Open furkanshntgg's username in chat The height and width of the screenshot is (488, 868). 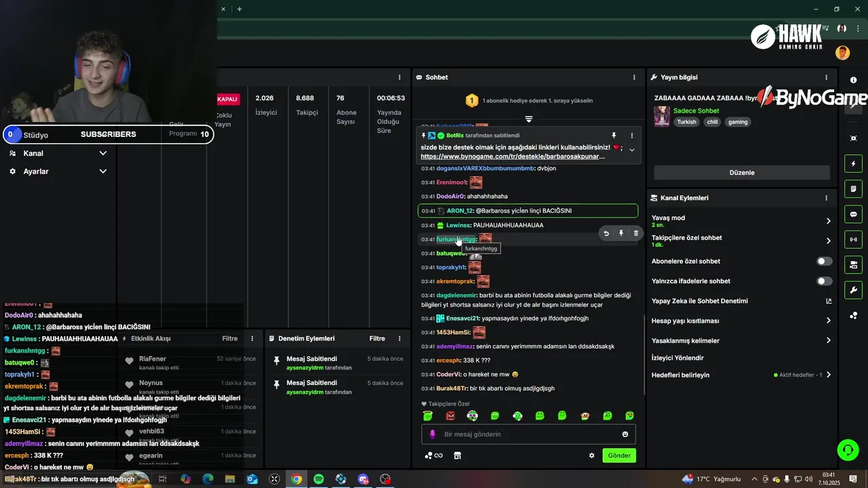(456, 239)
